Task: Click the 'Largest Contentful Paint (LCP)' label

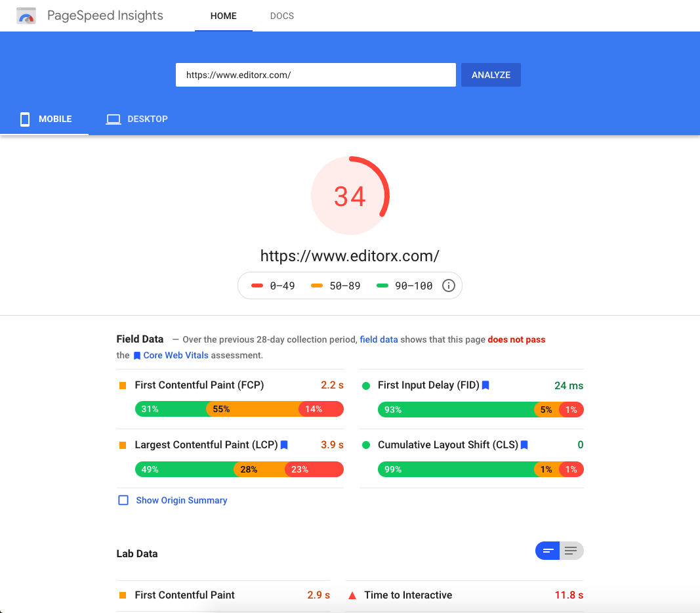Action: (x=206, y=445)
